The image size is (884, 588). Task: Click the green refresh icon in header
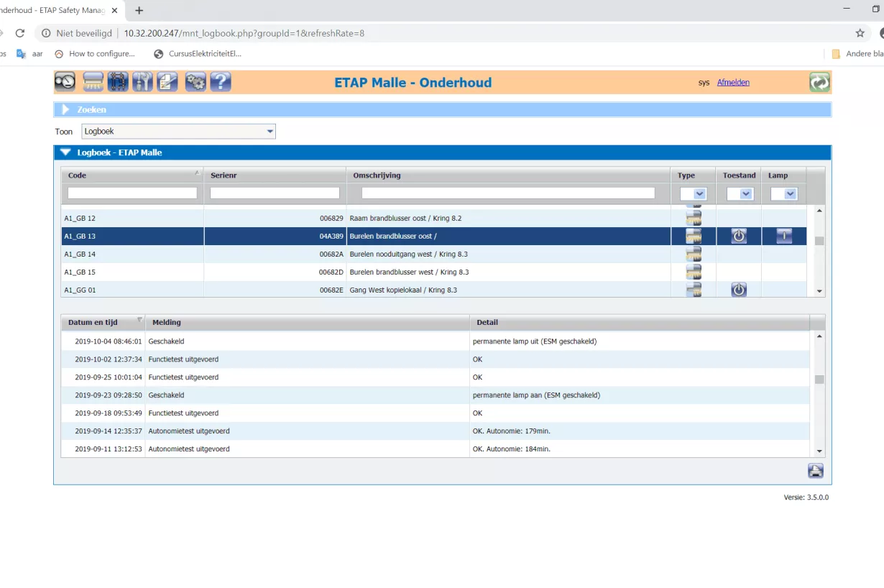click(819, 82)
